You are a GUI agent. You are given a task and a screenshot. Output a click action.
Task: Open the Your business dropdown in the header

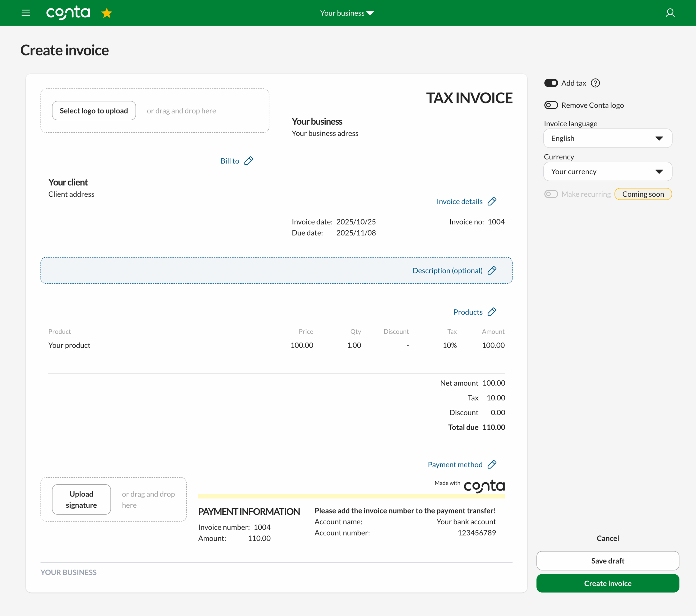347,13
